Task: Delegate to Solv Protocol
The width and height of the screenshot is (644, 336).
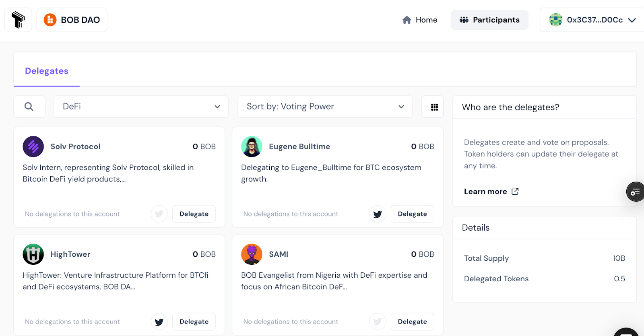Action: point(194,214)
